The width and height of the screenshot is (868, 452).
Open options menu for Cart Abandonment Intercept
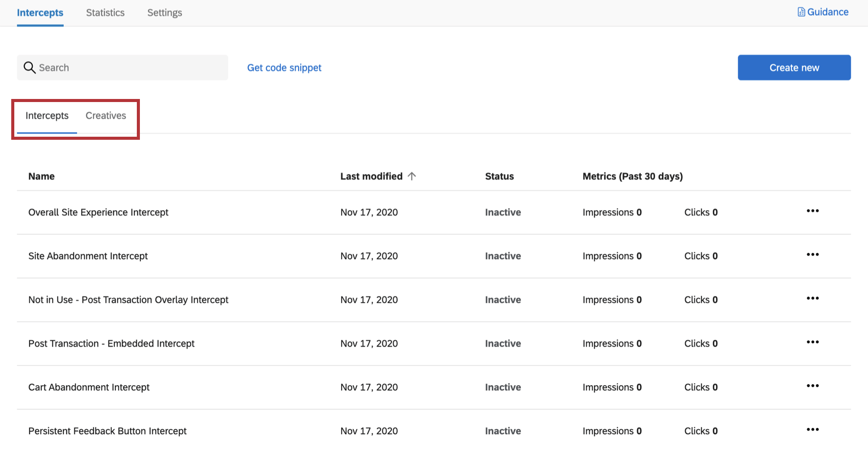point(812,386)
